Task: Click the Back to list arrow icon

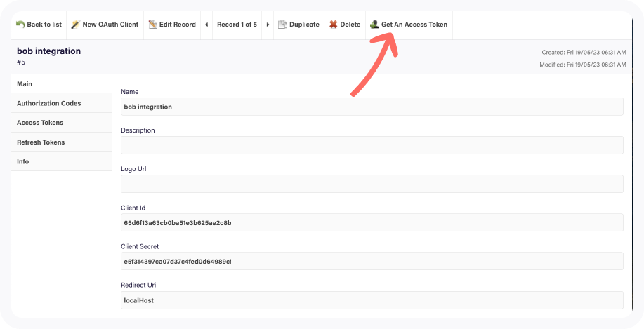Action: (20, 25)
